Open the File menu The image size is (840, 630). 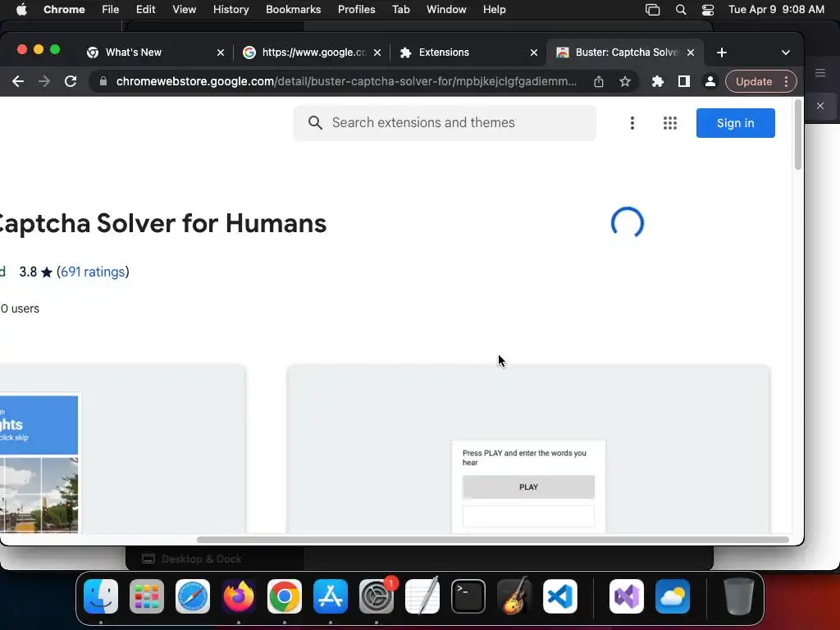(111, 10)
